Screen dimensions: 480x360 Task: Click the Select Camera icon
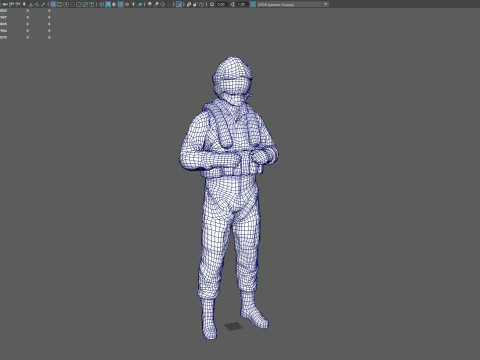coord(5,4)
